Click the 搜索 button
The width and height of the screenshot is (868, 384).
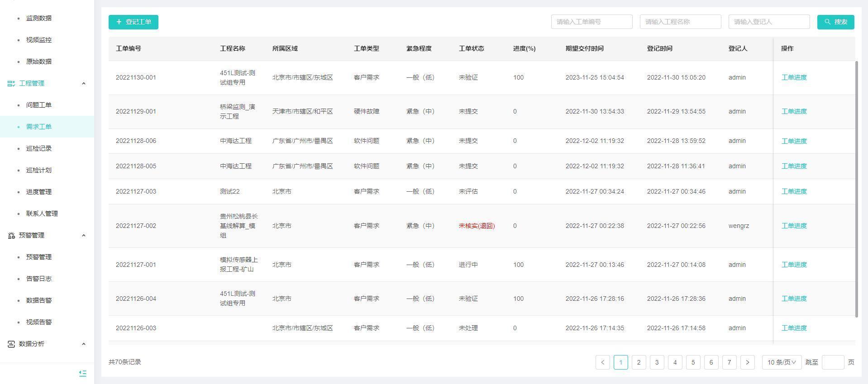(835, 22)
